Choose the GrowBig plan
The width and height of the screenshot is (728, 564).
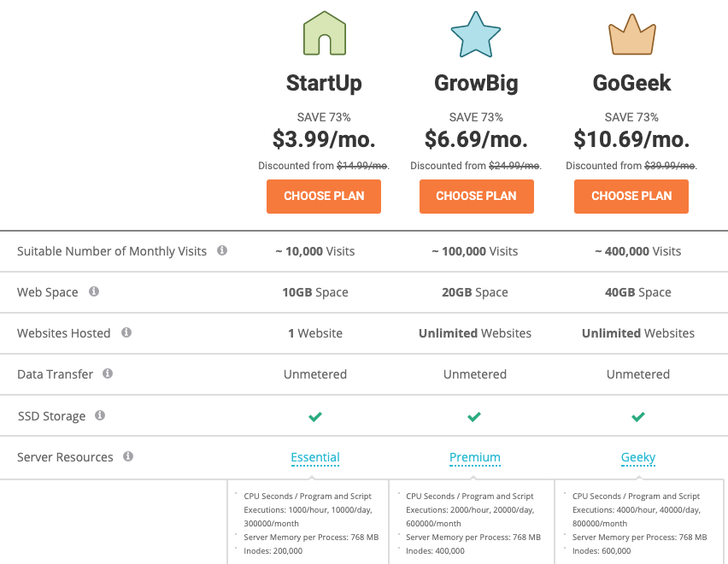(x=476, y=196)
